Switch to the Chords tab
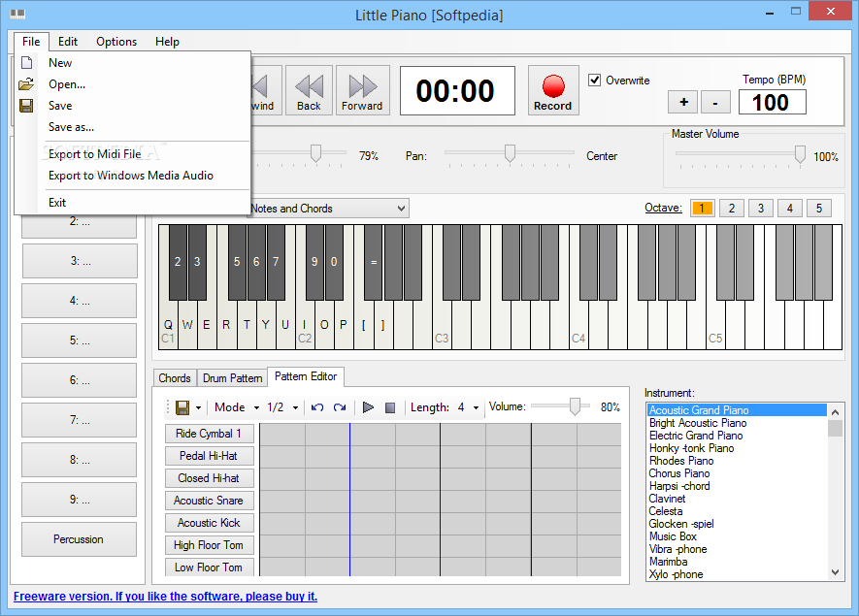 click(175, 377)
